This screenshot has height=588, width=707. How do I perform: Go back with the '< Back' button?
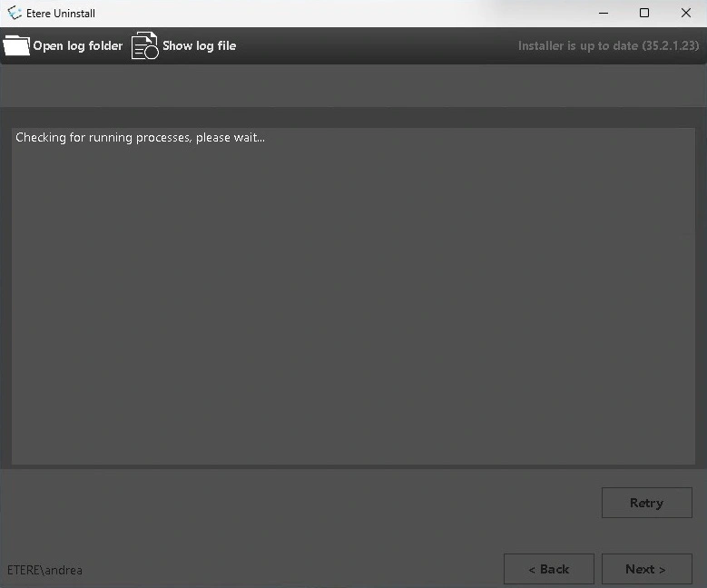click(548, 569)
